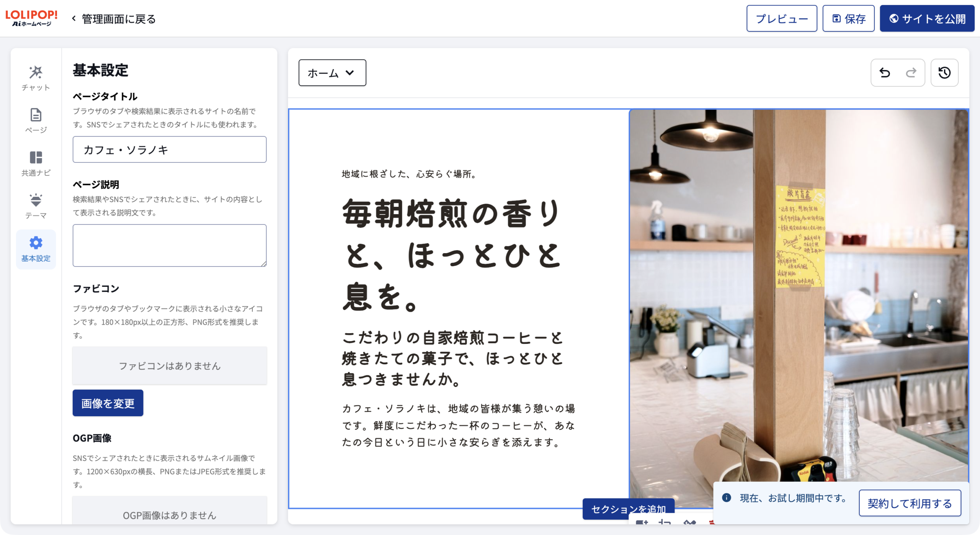Focus the ページ説明 text area
The image size is (980, 535).
[170, 245]
